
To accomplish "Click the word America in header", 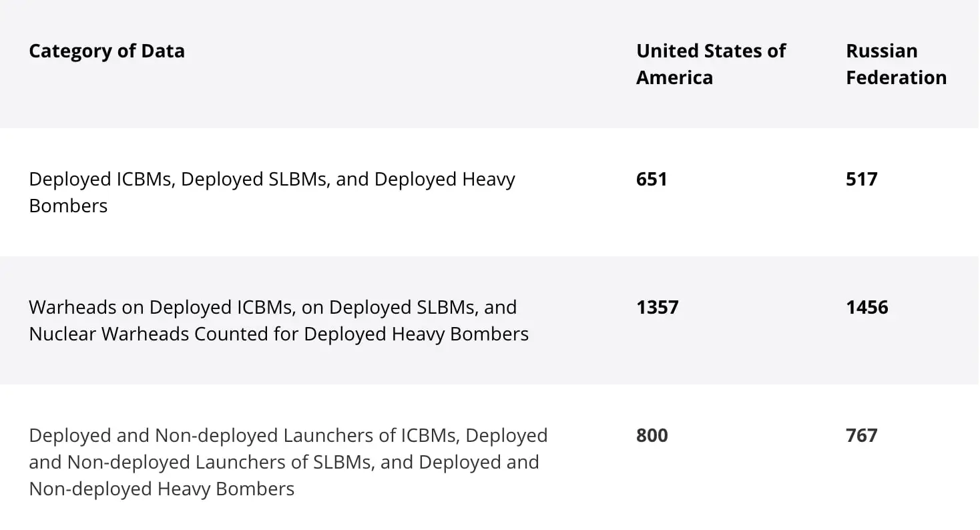I will 674,78.
